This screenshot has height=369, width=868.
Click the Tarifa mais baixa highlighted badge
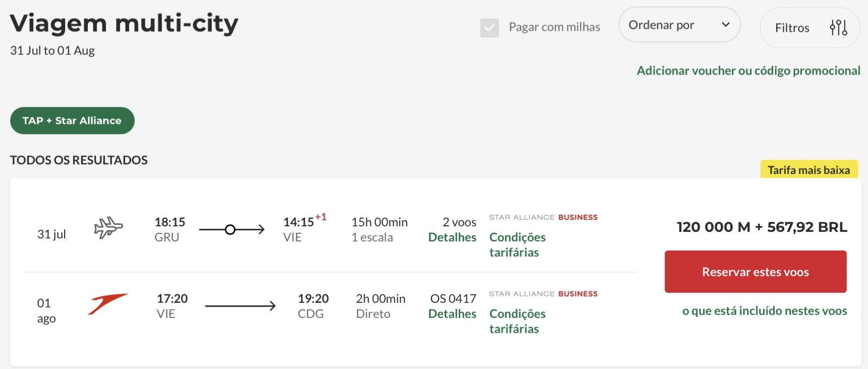[x=808, y=170]
